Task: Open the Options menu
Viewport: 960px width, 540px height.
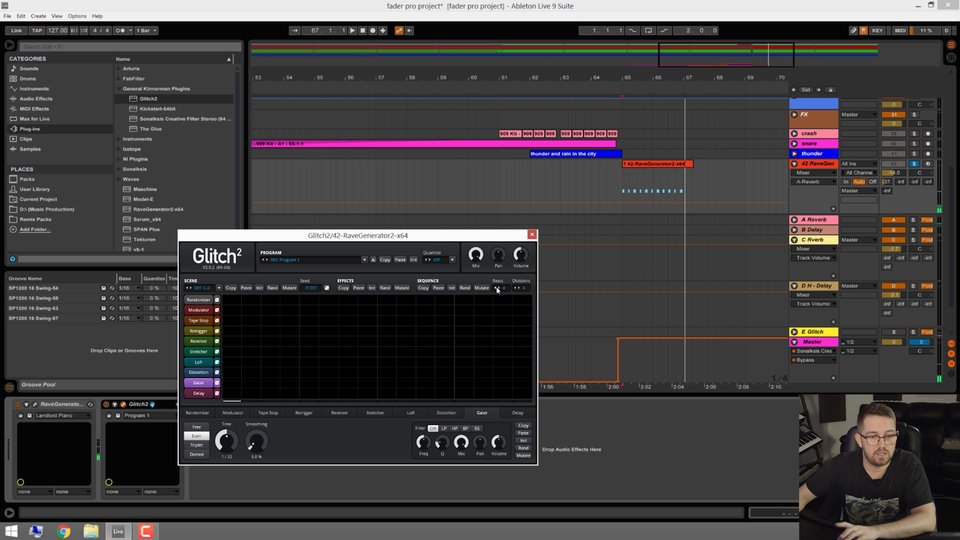Action: coord(77,16)
